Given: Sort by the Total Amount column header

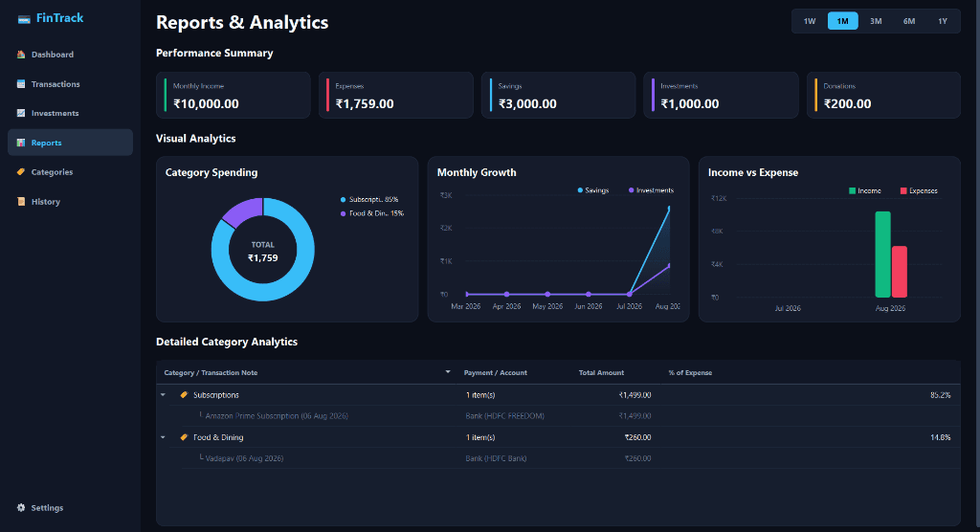Looking at the screenshot, I should pyautogui.click(x=601, y=372).
